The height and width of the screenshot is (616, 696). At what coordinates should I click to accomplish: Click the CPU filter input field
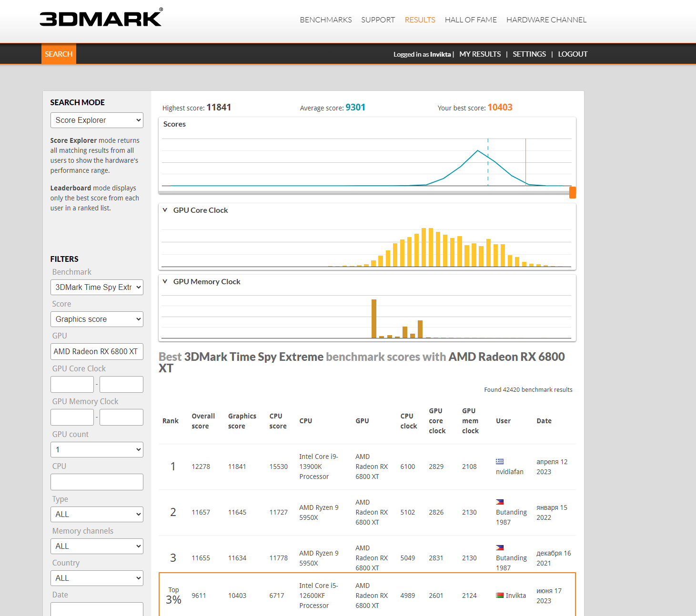[97, 482]
